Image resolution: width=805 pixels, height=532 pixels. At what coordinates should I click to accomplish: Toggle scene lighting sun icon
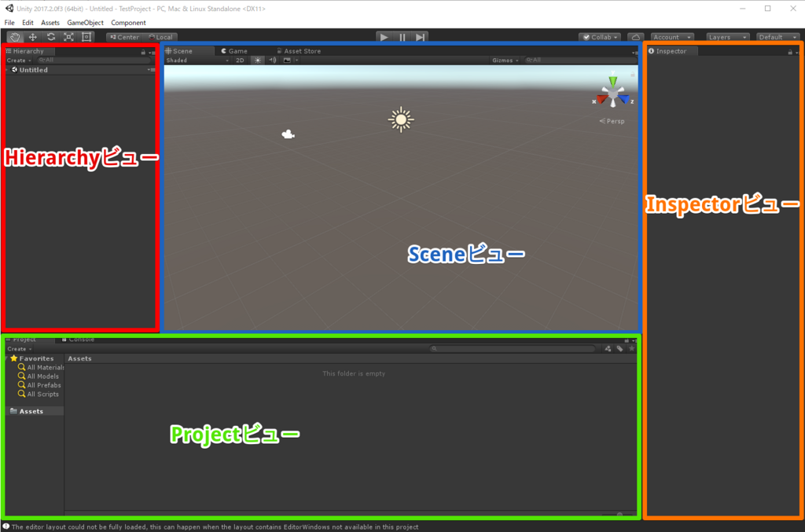[258, 60]
